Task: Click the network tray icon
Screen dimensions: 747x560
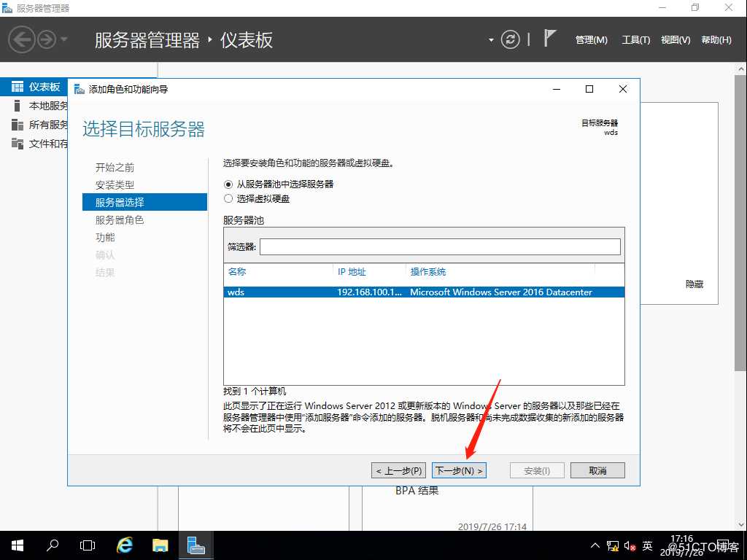Action: coord(613,545)
